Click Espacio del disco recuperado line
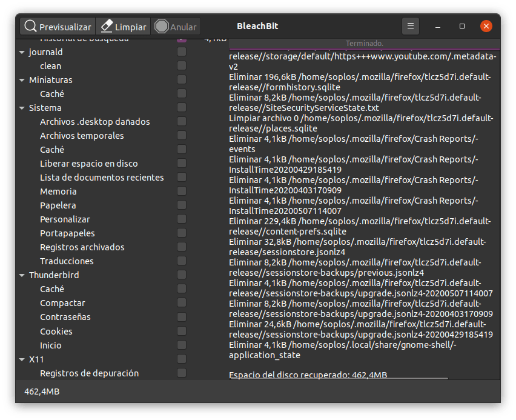 tap(308, 375)
